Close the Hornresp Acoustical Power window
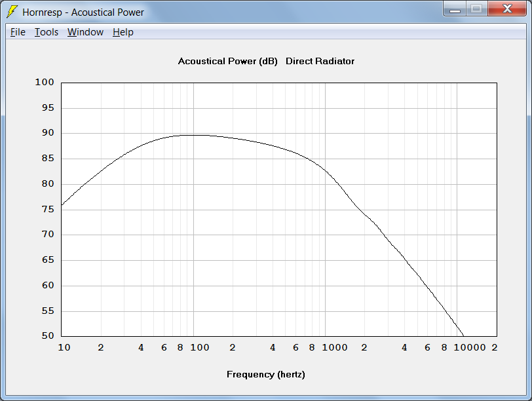This screenshot has width=532, height=401. (x=507, y=9)
